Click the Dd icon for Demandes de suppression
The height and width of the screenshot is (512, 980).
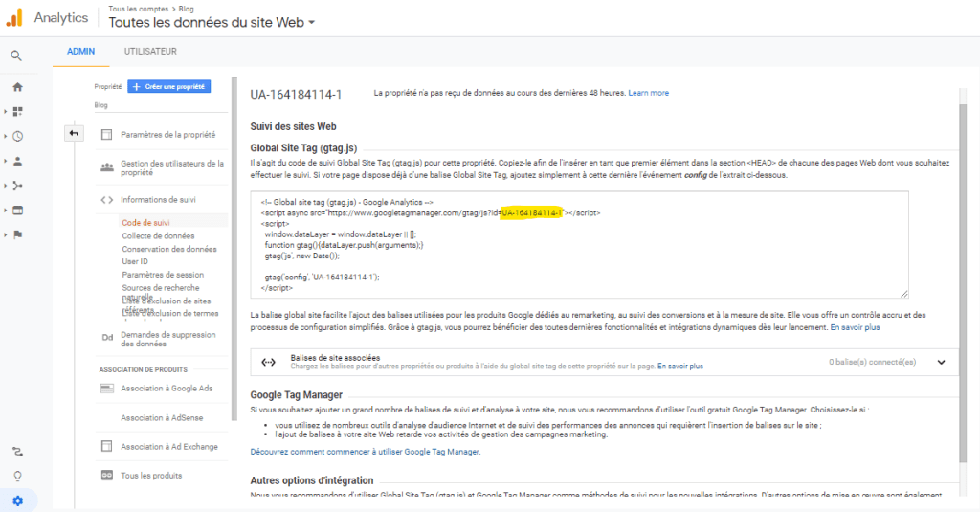[107, 338]
